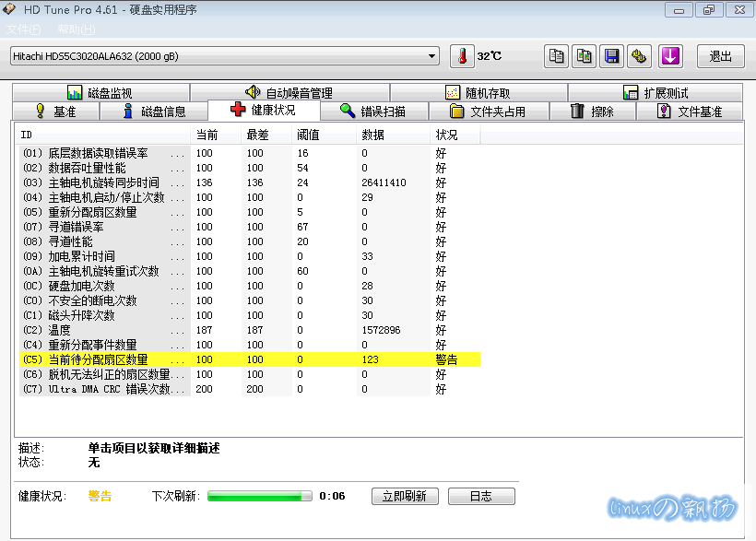Screen dimensions: 756x541
Task: Click the save floppy disk icon
Action: coord(610,56)
